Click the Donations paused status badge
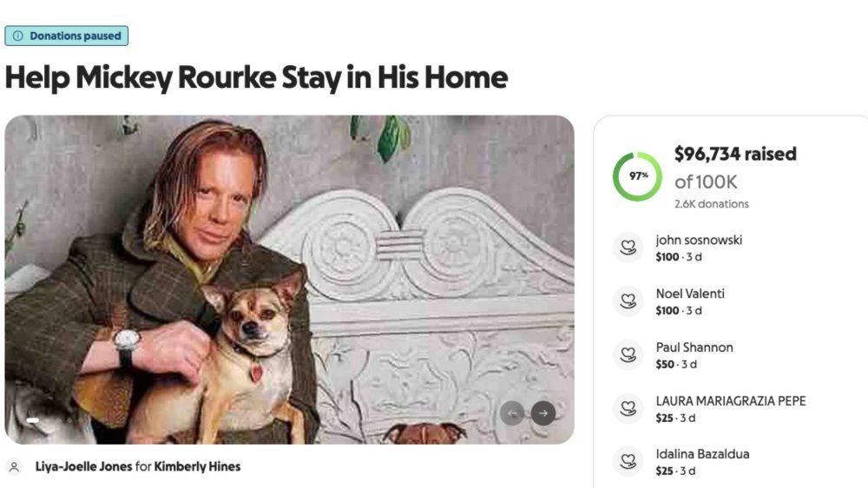 click(x=67, y=36)
